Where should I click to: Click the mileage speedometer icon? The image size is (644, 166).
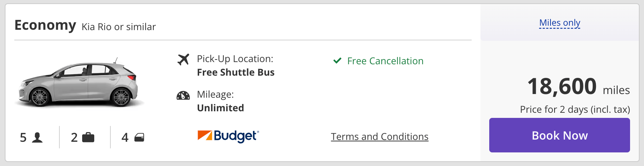(183, 95)
